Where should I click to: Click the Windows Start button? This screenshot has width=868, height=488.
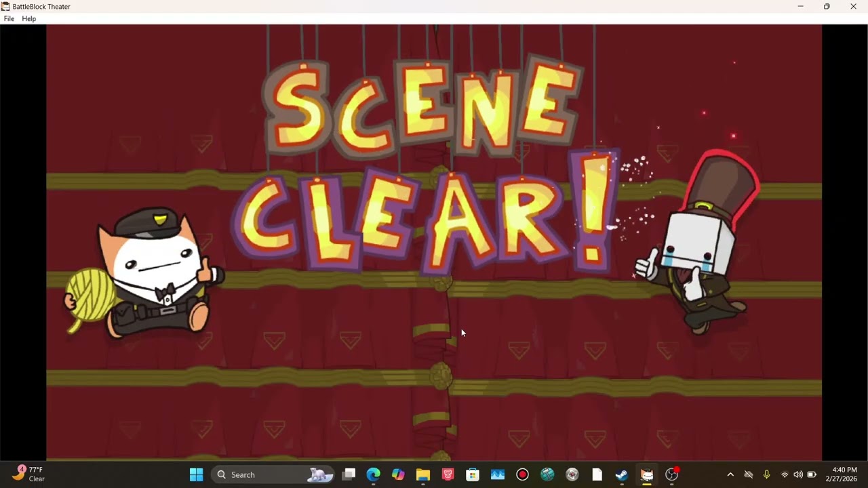pyautogui.click(x=196, y=474)
